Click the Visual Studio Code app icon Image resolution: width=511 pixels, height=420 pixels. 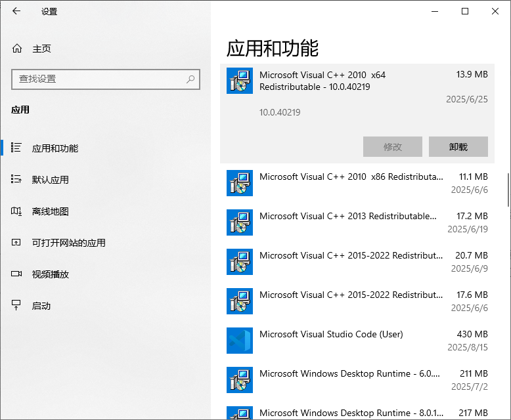240,341
